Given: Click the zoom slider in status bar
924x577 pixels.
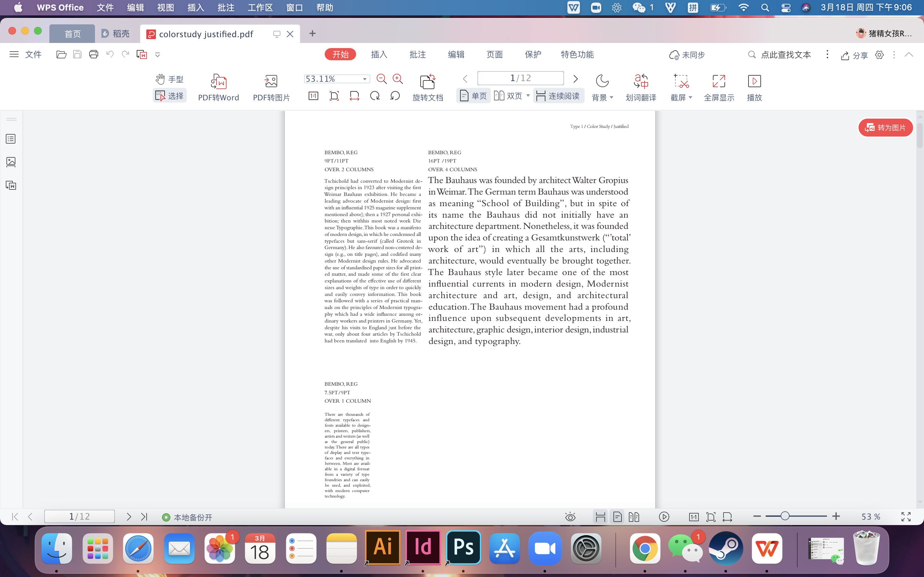Looking at the screenshot, I should [785, 516].
